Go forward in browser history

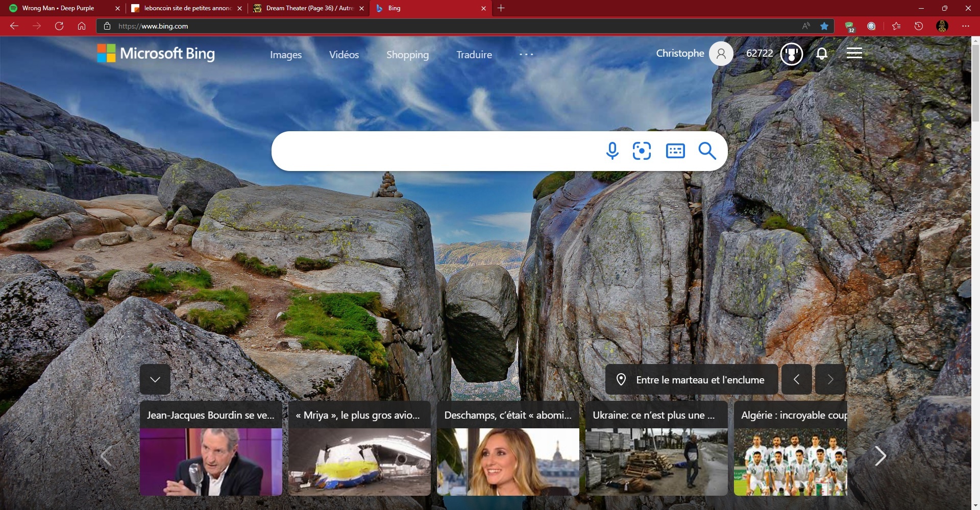point(37,26)
